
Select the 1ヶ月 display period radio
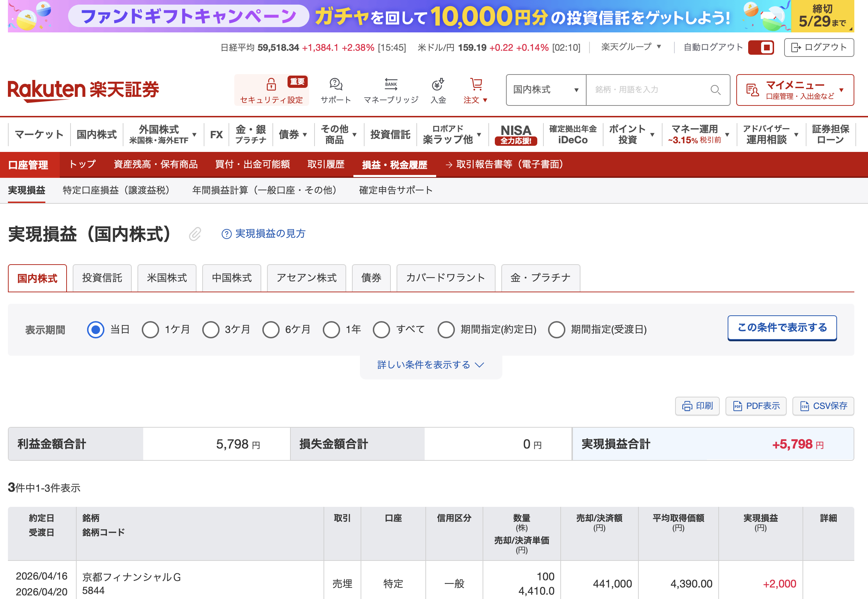150,329
